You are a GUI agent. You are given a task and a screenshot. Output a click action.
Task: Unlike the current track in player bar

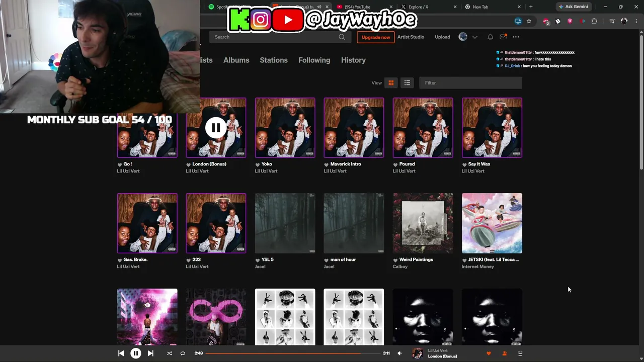(x=489, y=353)
